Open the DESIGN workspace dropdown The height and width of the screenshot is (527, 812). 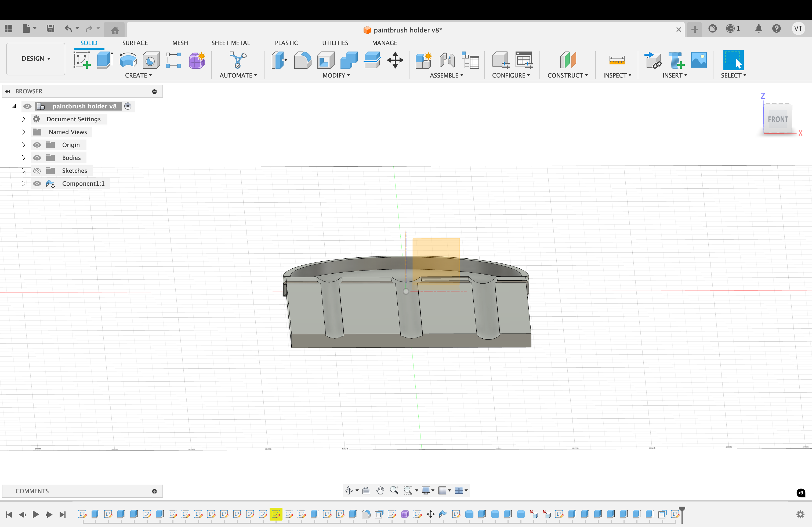tap(36, 59)
